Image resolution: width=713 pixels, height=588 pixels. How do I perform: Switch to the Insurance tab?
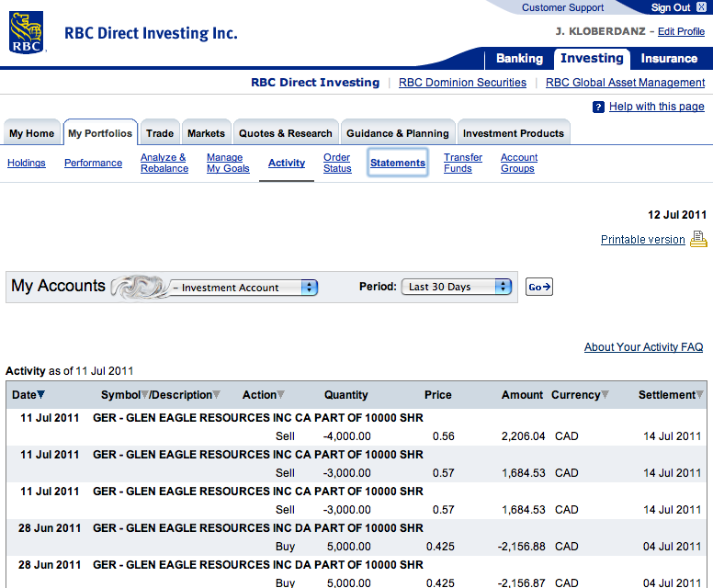tap(669, 59)
